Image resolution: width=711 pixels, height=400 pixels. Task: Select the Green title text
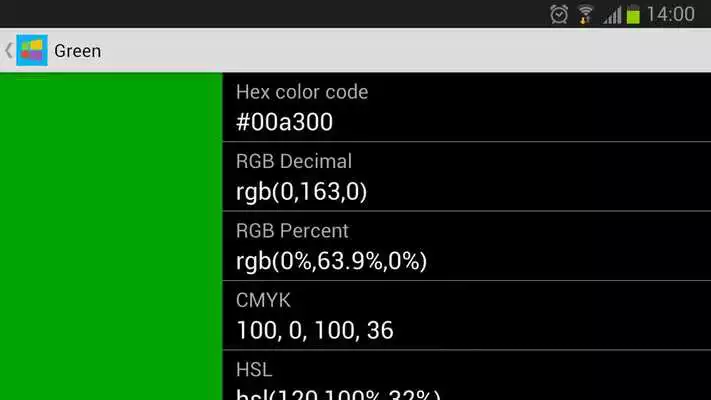pos(78,51)
